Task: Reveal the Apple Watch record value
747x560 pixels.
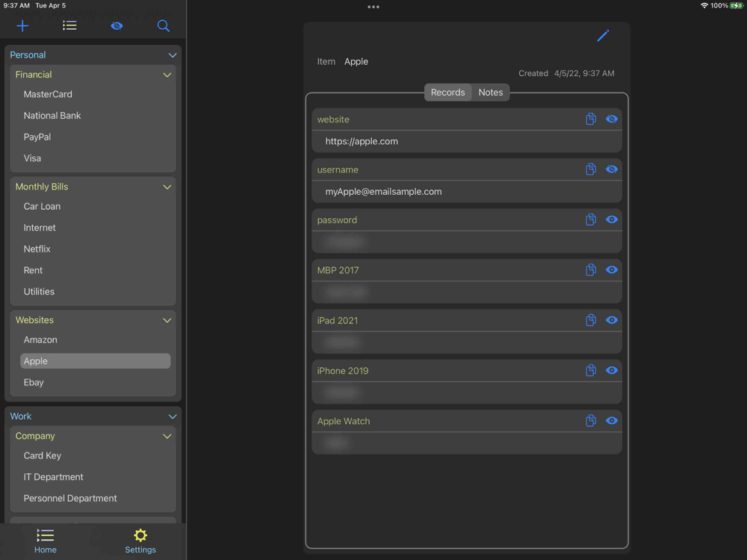Action: click(x=612, y=421)
